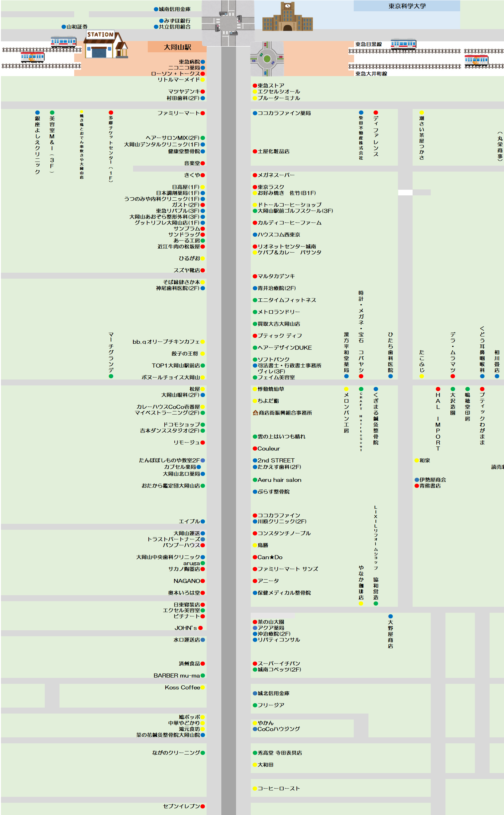Select the ファミリーマート サンズ entry

[285, 569]
